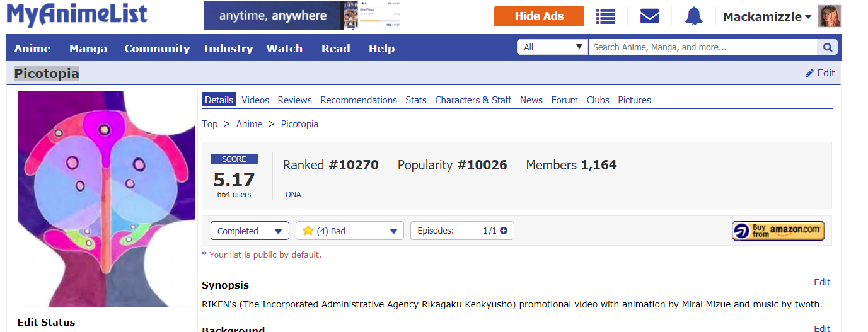Increment episodes with plus icon
This screenshot has width=868, height=332.
(x=504, y=231)
